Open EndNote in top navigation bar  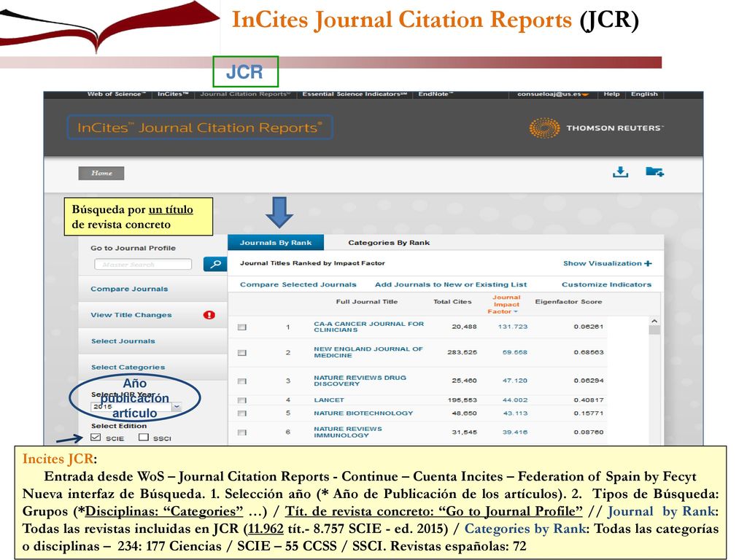436,94
